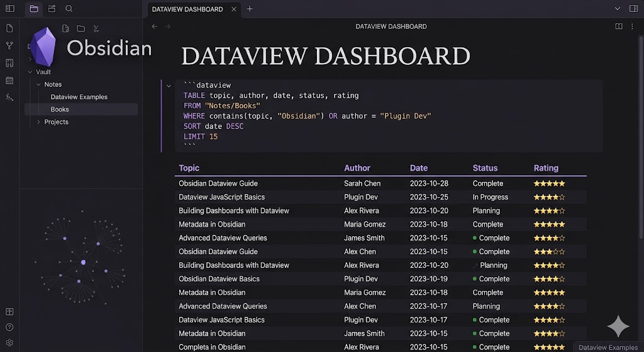
Task: Open the settings gear icon
Action: click(x=9, y=343)
